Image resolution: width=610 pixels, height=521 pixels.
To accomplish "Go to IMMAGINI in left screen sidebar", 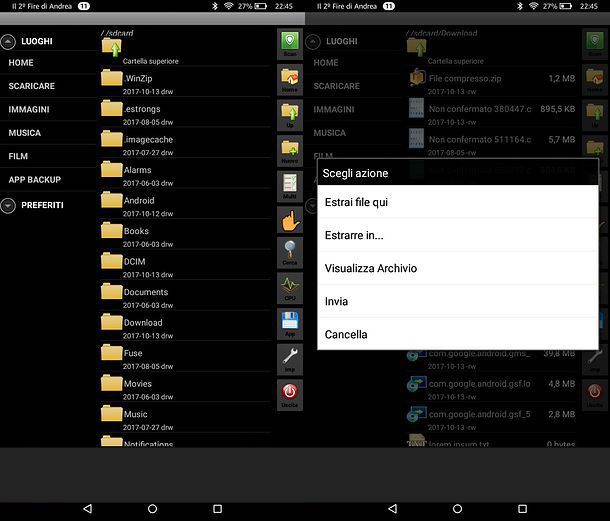I will pos(49,109).
